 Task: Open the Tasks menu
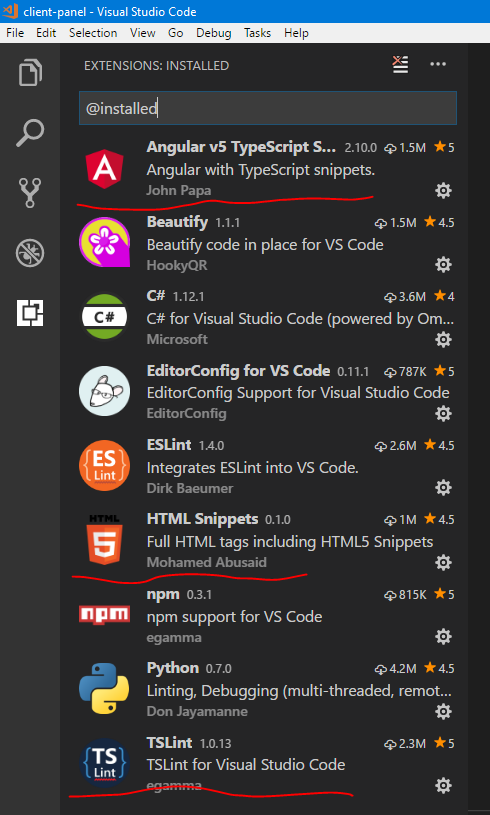point(258,33)
